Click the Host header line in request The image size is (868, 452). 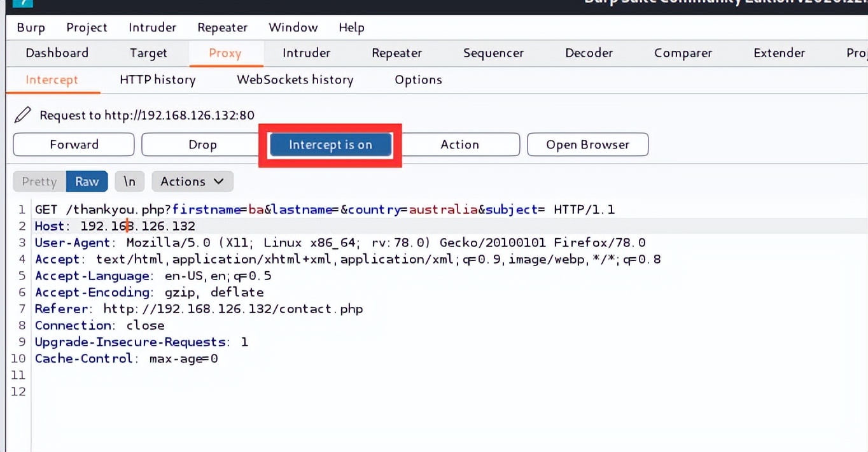[115, 226]
